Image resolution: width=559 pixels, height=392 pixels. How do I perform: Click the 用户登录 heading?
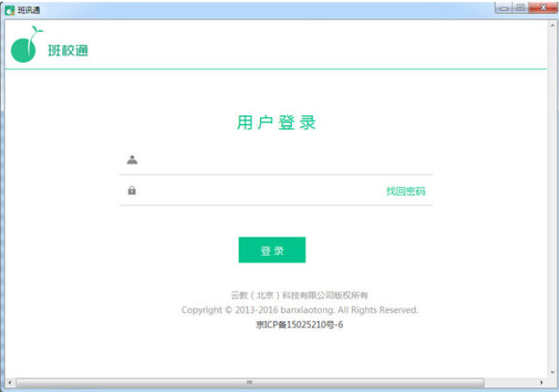[276, 122]
